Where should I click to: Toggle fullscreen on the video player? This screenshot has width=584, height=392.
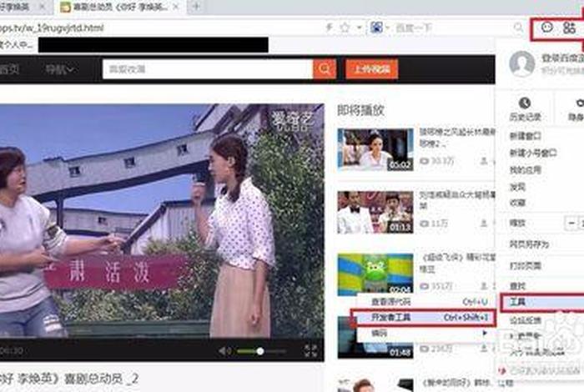coord(310,350)
